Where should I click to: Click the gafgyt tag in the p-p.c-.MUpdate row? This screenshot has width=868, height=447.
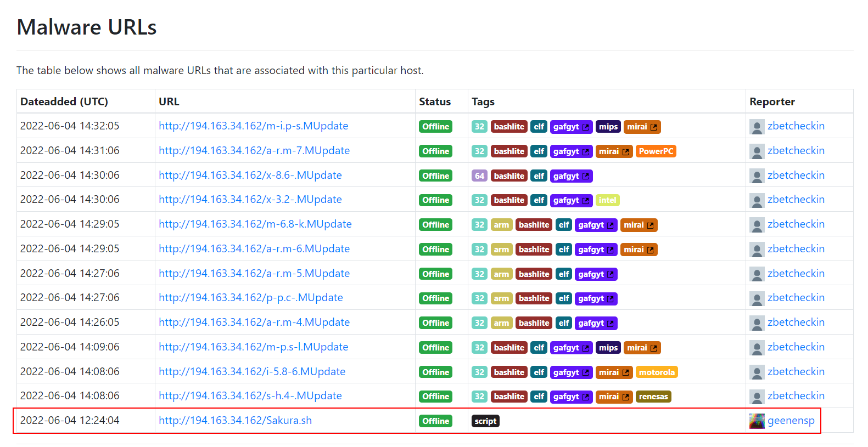(596, 298)
